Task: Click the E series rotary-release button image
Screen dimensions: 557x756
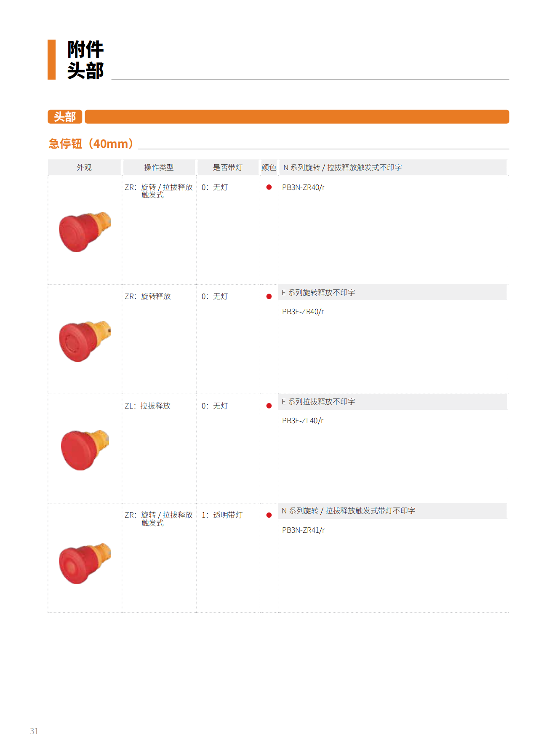Action: pyautogui.click(x=85, y=341)
